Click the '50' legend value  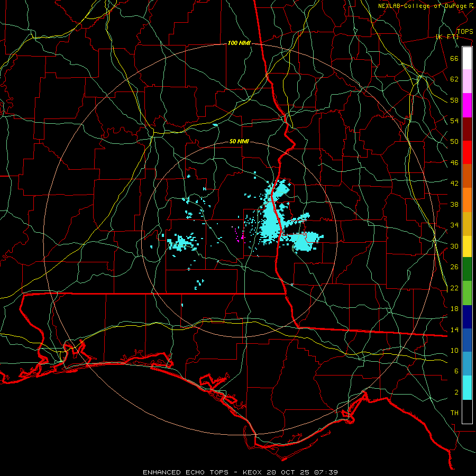[454, 142]
